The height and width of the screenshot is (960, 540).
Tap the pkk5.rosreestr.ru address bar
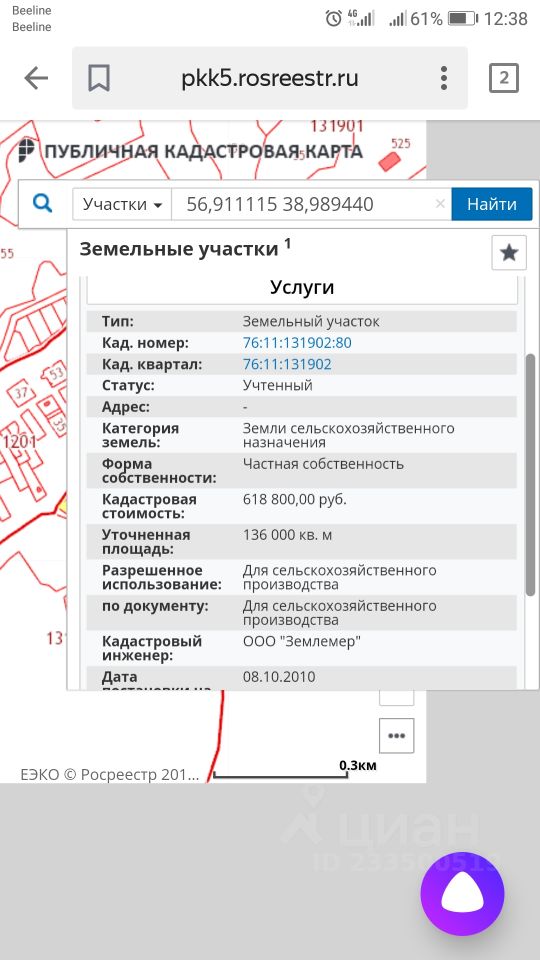[270, 78]
